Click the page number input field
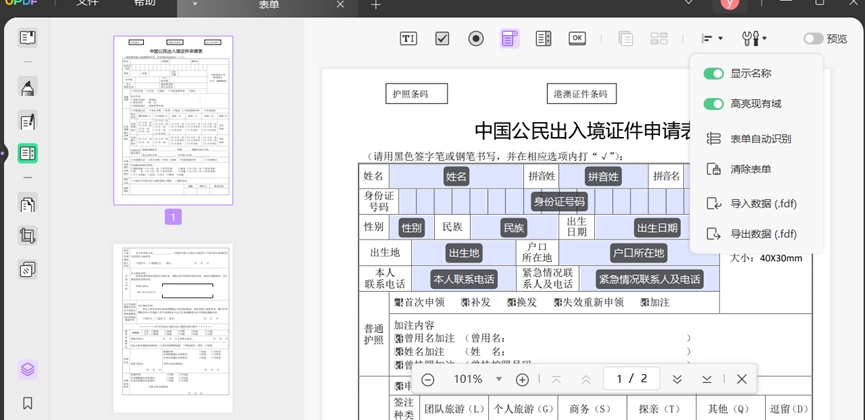Screen dimensions: 865x420 pos(632,379)
